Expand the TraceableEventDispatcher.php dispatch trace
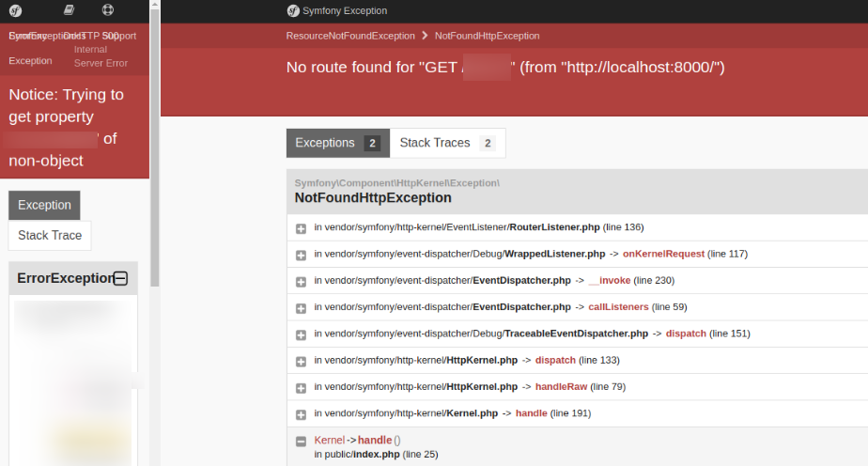The width and height of the screenshot is (868, 466). (302, 334)
